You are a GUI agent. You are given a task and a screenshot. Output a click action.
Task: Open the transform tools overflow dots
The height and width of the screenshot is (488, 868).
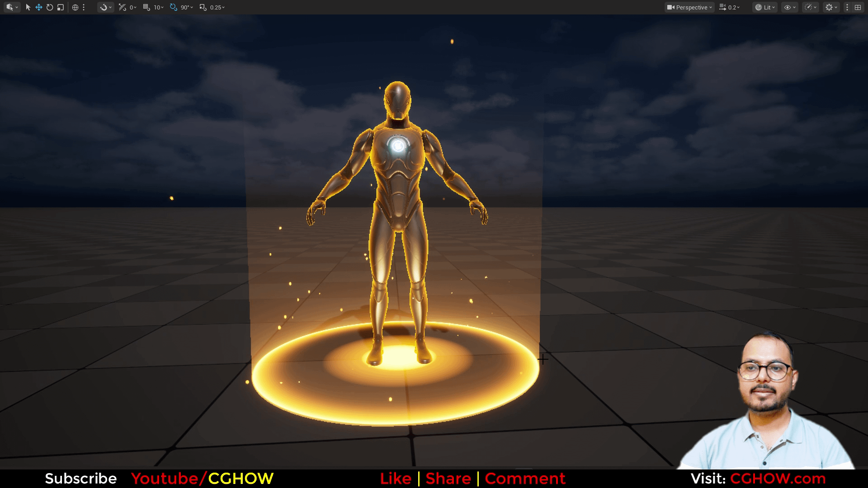84,7
